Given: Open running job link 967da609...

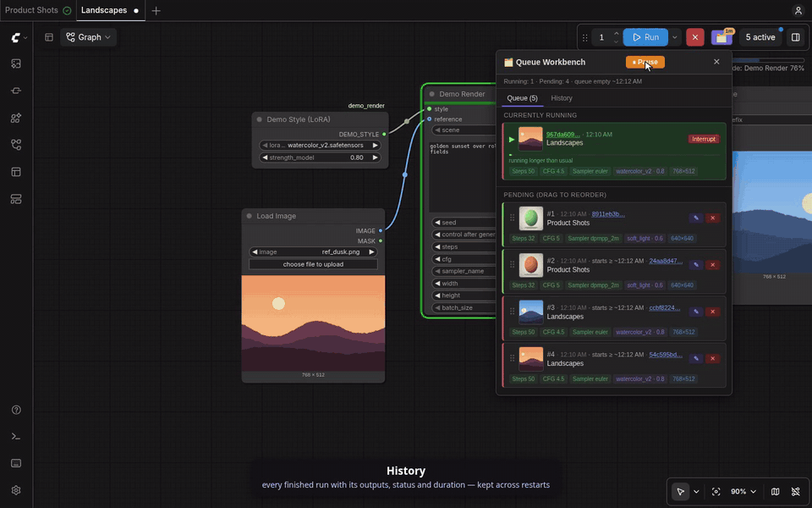Looking at the screenshot, I should click(563, 135).
